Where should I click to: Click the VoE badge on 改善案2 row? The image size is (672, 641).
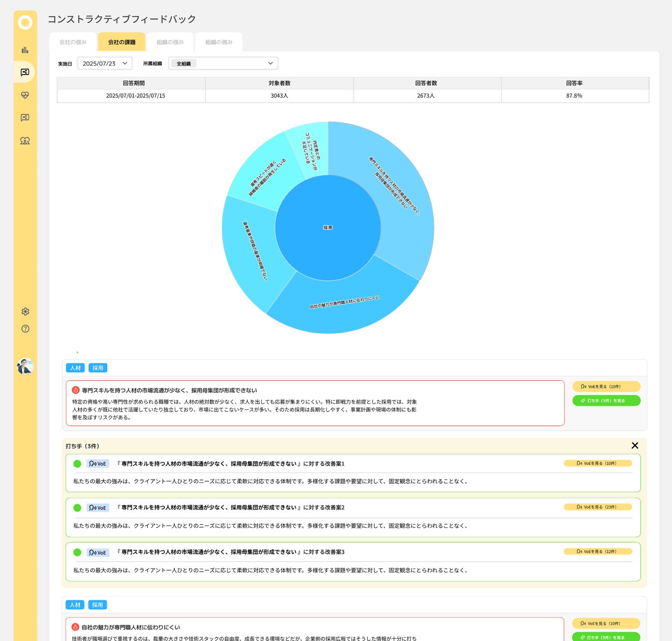pos(98,508)
